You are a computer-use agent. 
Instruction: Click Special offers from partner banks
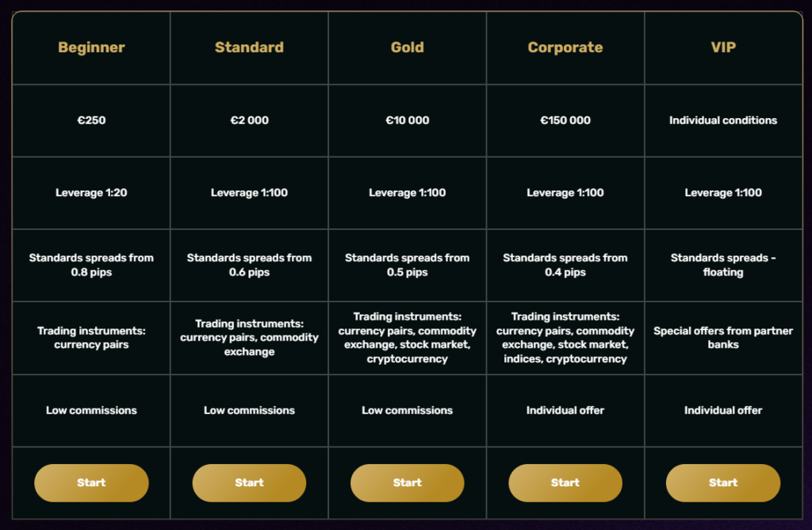coord(723,338)
